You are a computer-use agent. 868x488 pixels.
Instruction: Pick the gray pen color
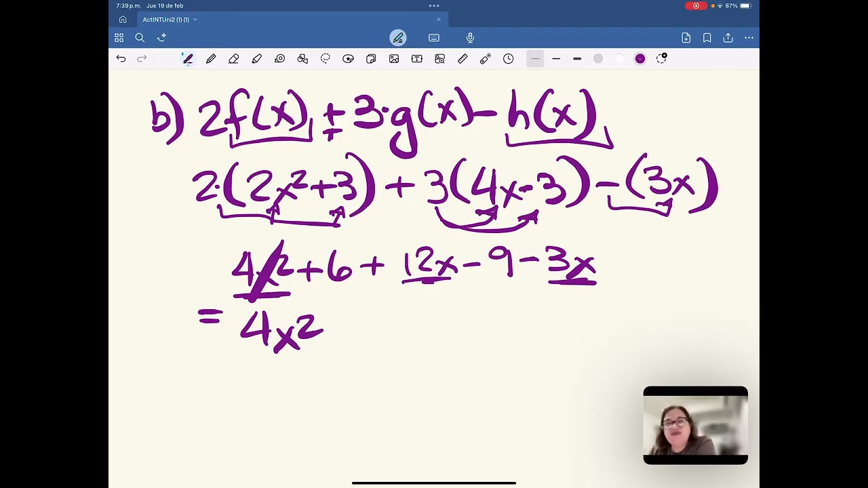(598, 59)
